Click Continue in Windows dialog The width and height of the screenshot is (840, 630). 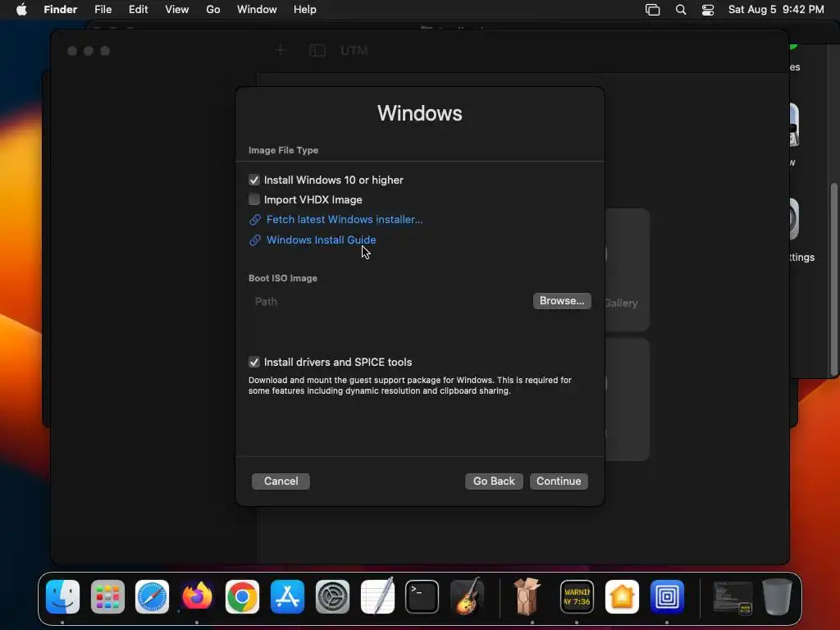click(559, 481)
